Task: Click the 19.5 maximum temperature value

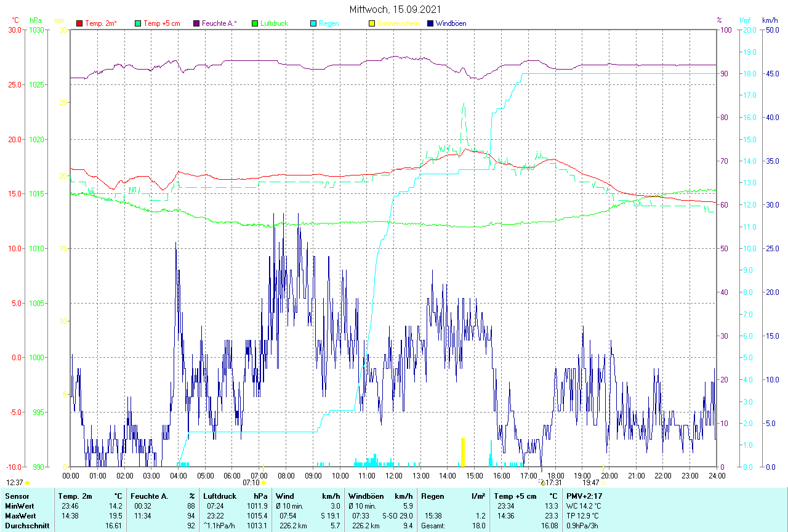Action: (115, 515)
